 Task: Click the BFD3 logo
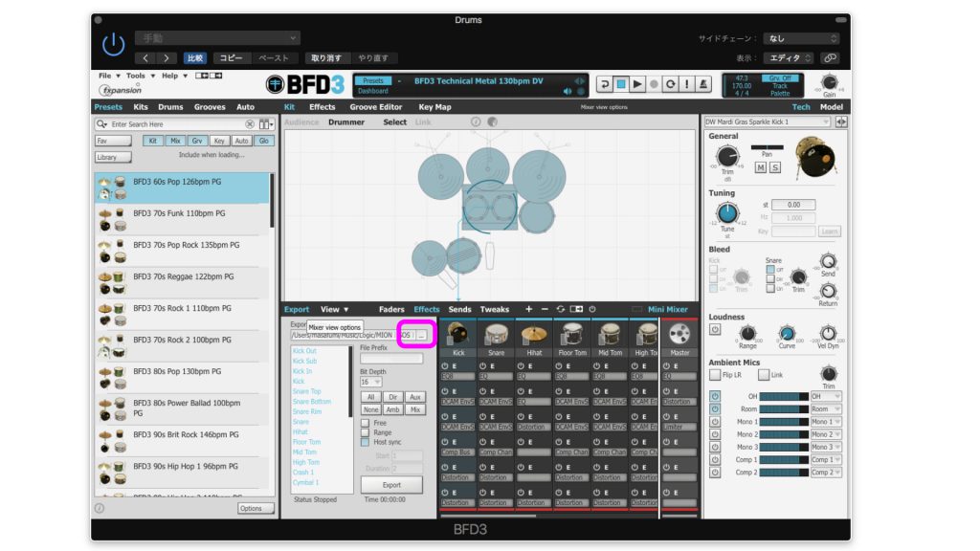point(305,84)
